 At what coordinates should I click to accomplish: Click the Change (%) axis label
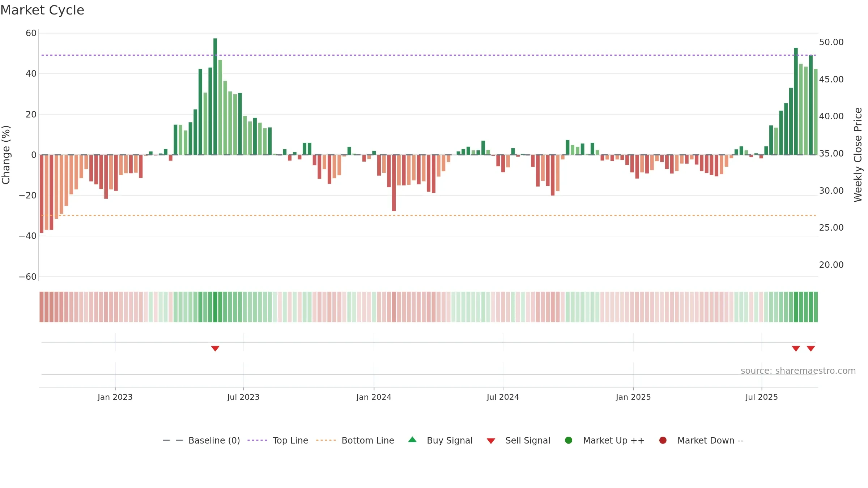[x=6, y=155]
